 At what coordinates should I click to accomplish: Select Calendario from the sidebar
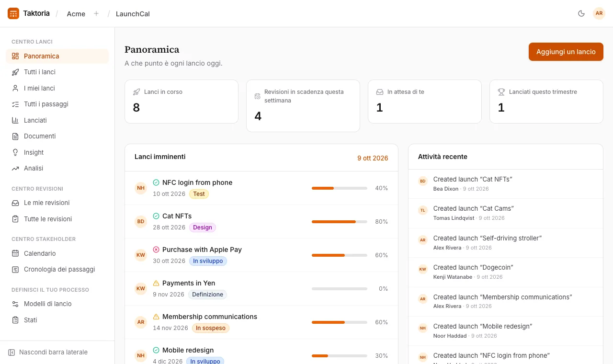tap(57, 253)
